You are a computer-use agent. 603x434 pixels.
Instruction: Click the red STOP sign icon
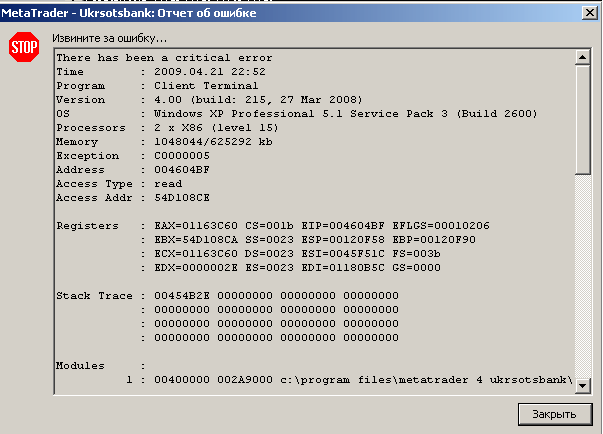point(24,47)
